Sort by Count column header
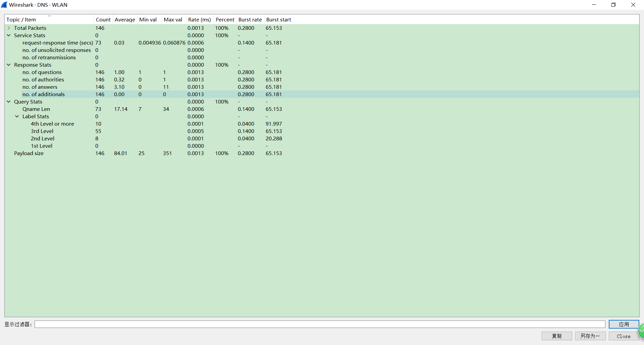Image resolution: width=644 pixels, height=345 pixels. point(103,20)
